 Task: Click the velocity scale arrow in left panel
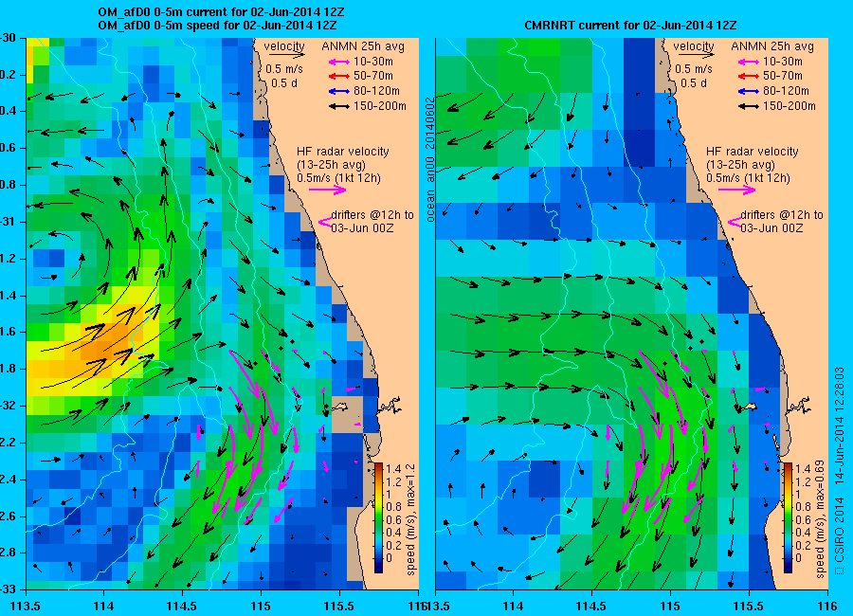point(286,54)
